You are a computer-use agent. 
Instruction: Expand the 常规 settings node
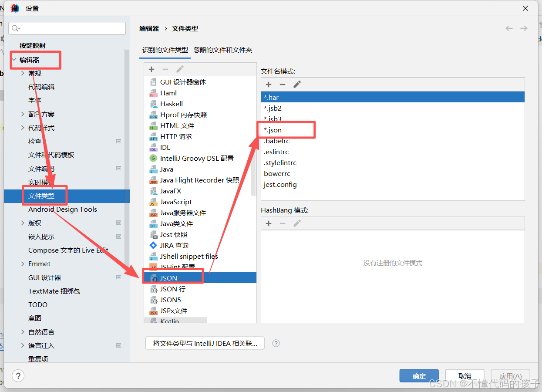pos(23,73)
